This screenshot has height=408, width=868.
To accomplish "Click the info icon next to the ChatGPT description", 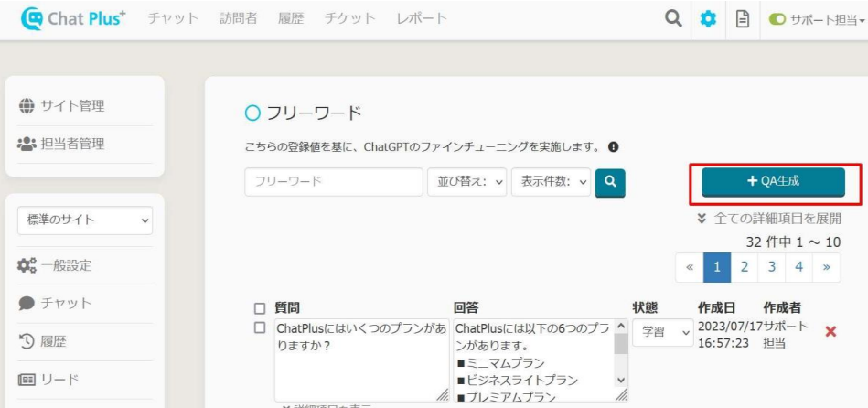I will 613,146.
